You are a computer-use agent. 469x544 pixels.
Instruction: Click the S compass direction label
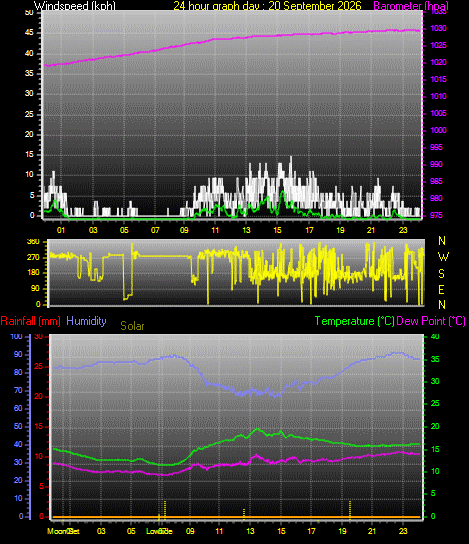(x=441, y=274)
